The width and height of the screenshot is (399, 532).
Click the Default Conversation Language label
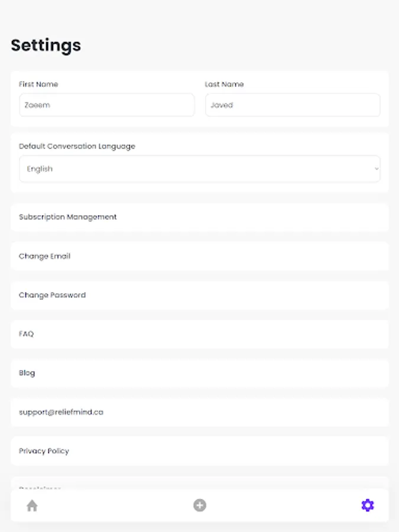coord(77,146)
